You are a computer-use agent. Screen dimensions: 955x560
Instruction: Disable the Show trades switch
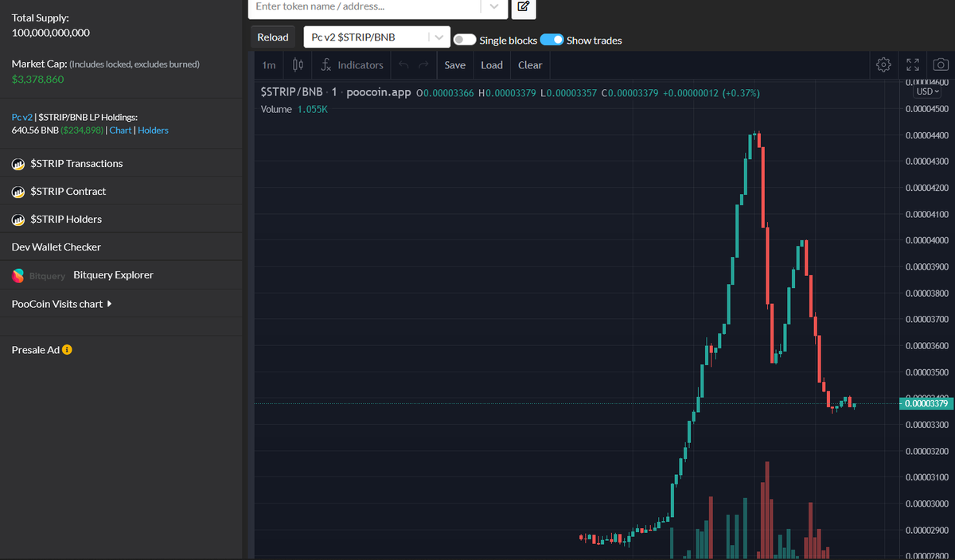tap(552, 40)
